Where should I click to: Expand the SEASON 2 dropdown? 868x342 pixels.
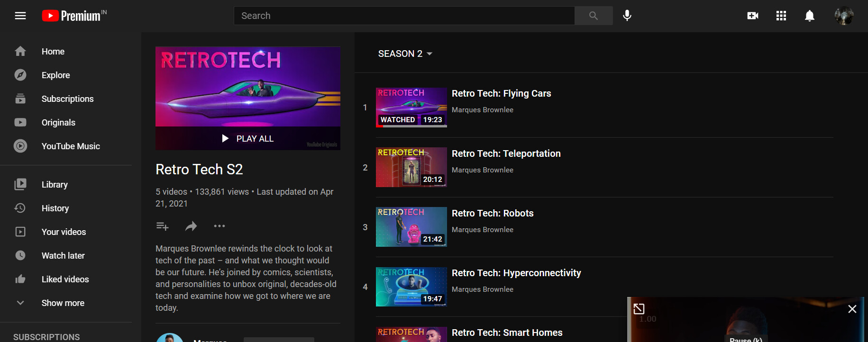[405, 54]
